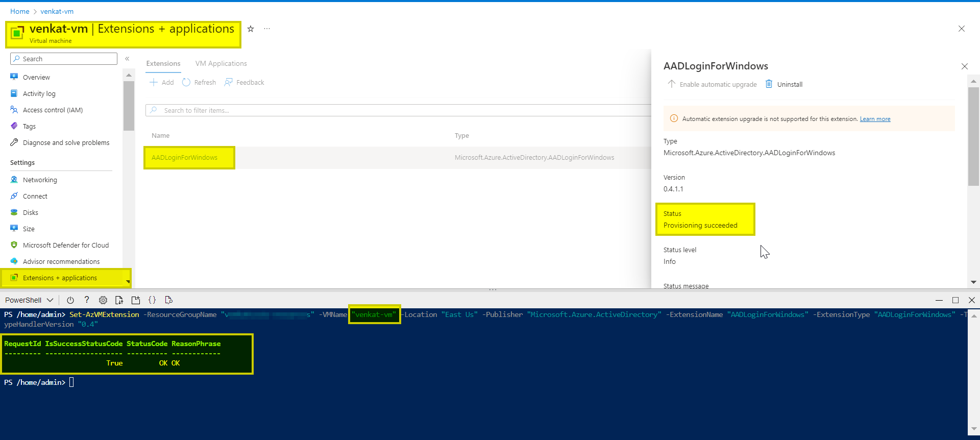The image size is (980, 440).
Task: Open the Learn more link
Action: 875,119
